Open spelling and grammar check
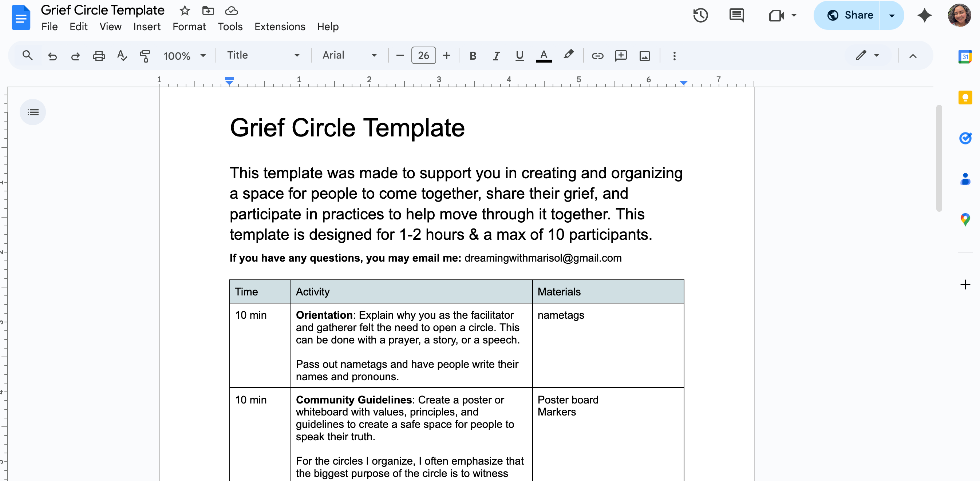 point(122,56)
